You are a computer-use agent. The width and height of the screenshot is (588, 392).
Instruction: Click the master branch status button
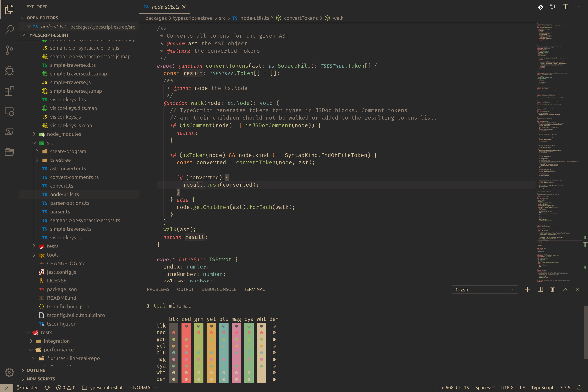(27, 387)
